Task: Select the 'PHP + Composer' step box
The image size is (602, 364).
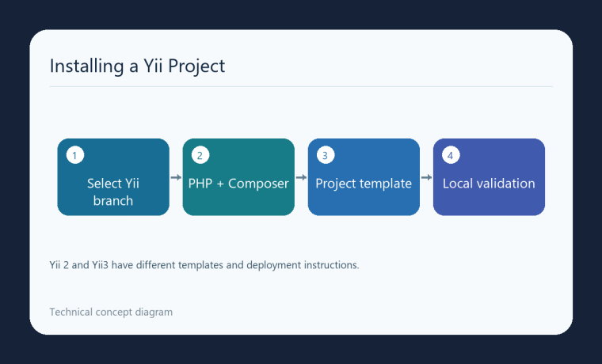Action: tap(238, 177)
